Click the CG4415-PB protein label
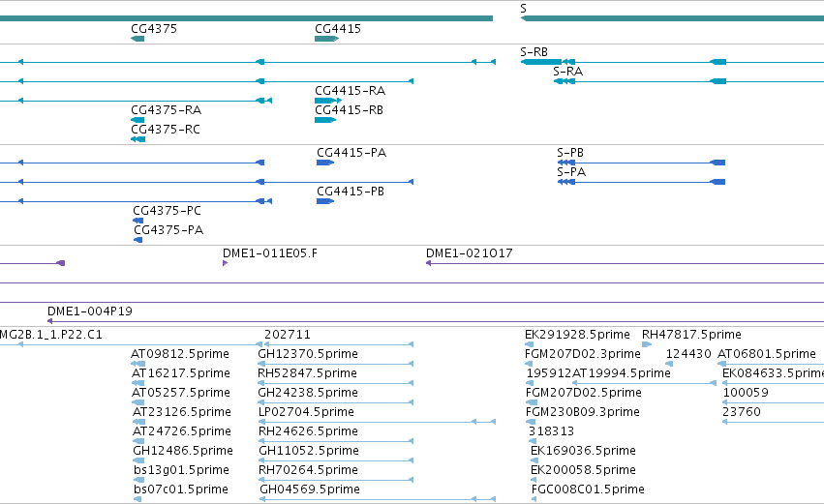Screen dimensions: 824x504 click(x=351, y=192)
